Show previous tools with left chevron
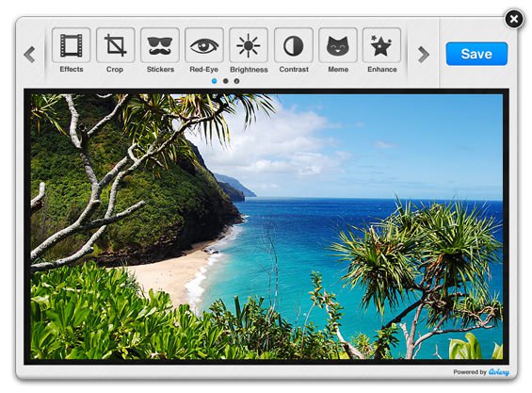This screenshot has height=393, width=532. click(x=30, y=55)
